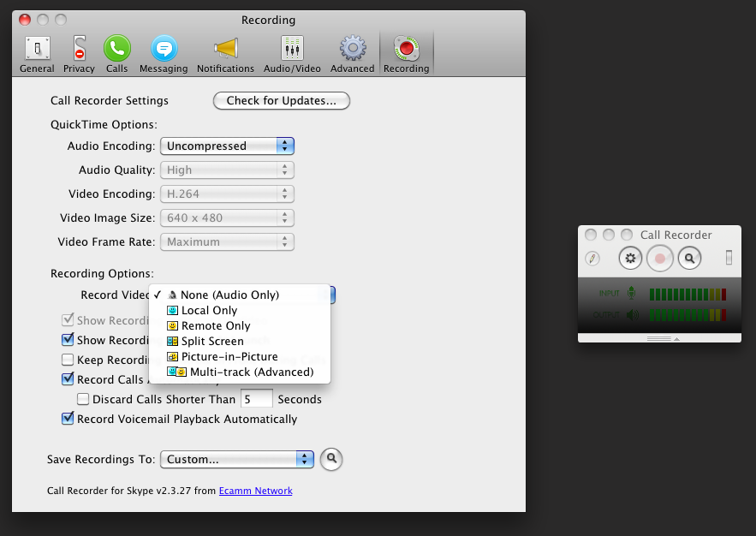Choose Split Screen video option
Viewport: 756px width, 536px height.
[x=240, y=342]
